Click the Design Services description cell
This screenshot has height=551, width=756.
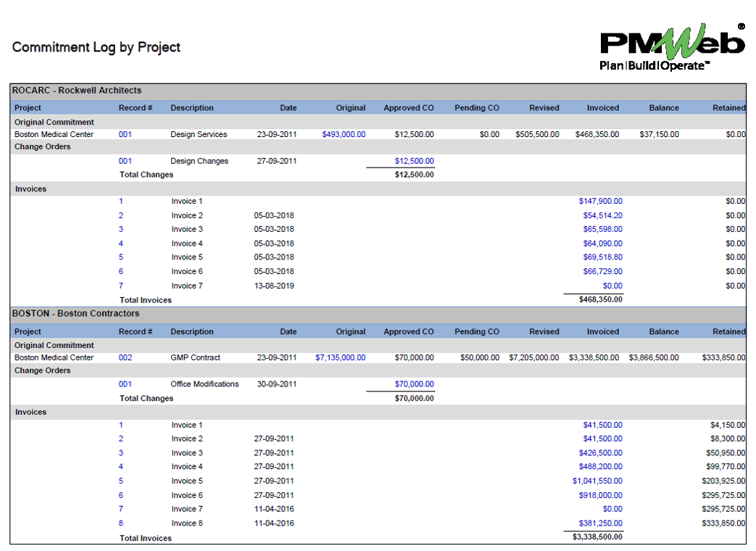coord(199,135)
